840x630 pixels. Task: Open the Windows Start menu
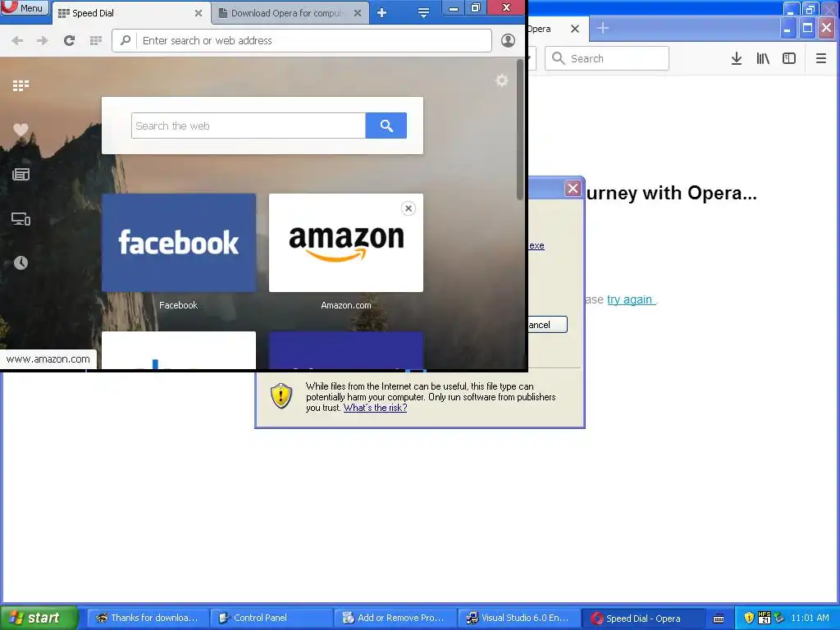pos(39,618)
